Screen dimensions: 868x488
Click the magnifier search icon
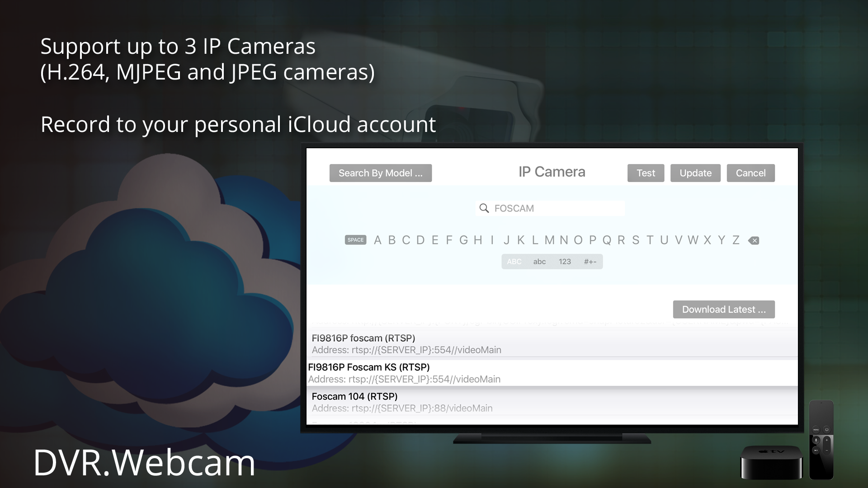tap(484, 208)
